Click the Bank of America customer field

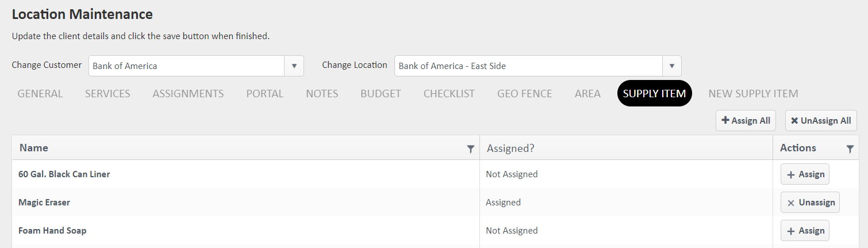pyautogui.click(x=186, y=66)
